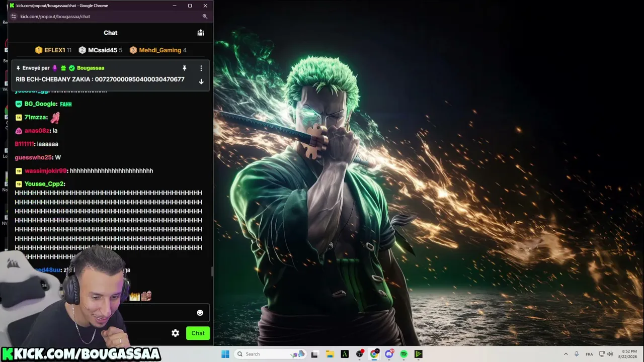Click username anas08z in chat
The width and height of the screenshot is (644, 362).
37,131
